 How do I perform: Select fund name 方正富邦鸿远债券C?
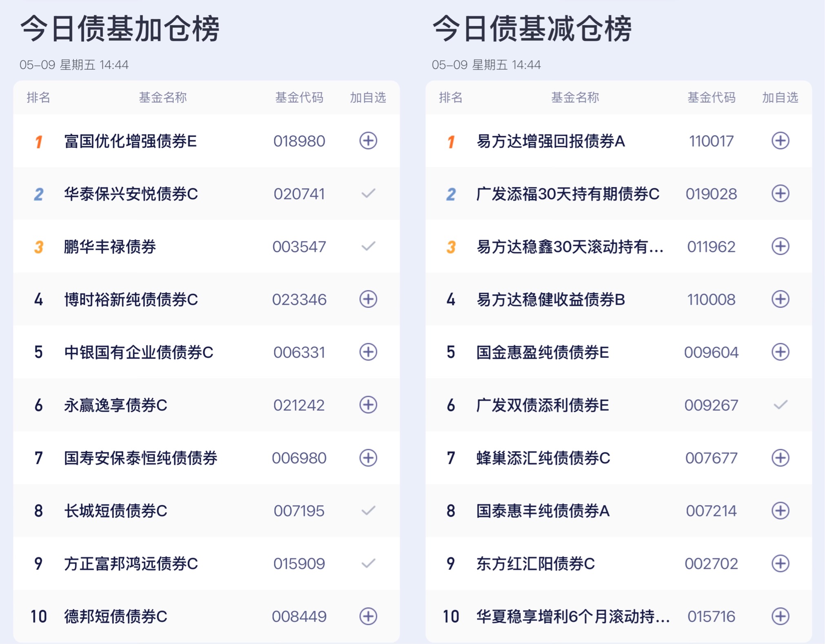131,564
